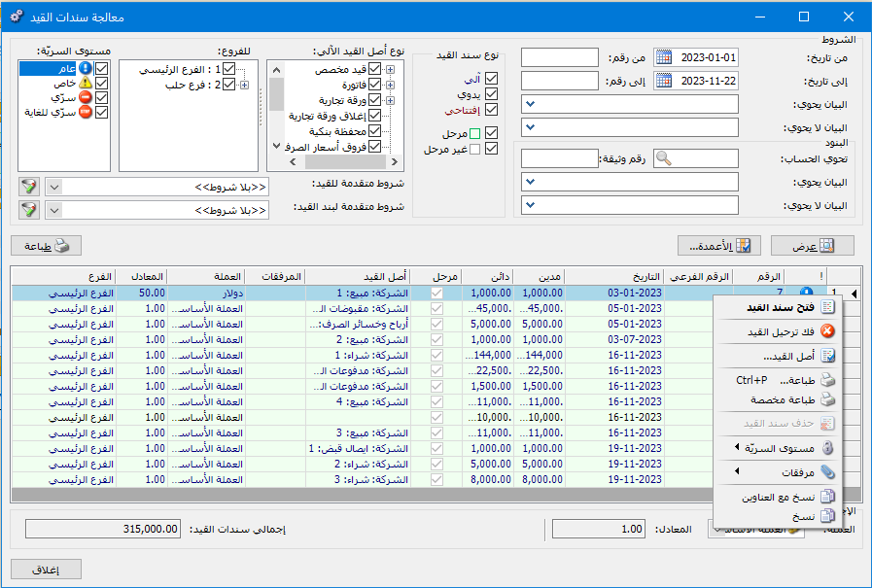Click the document icon of 'فتح سند القيد'
This screenshot has width=872, height=588.
[827, 307]
